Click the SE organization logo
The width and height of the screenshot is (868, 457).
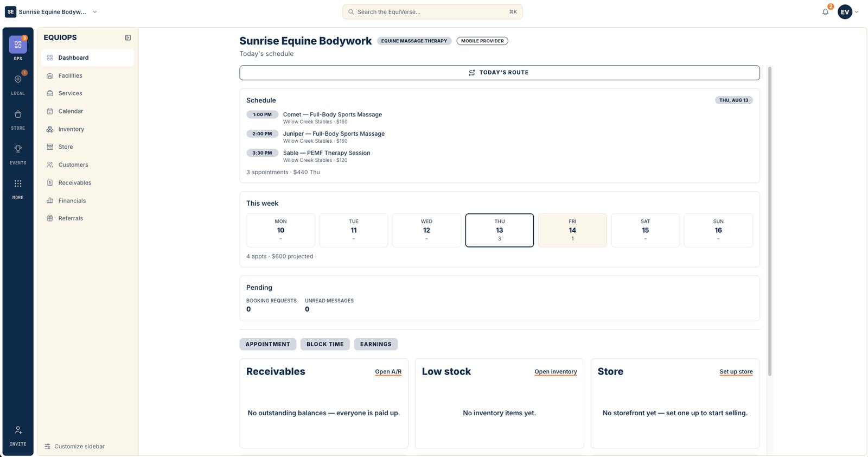(x=10, y=12)
